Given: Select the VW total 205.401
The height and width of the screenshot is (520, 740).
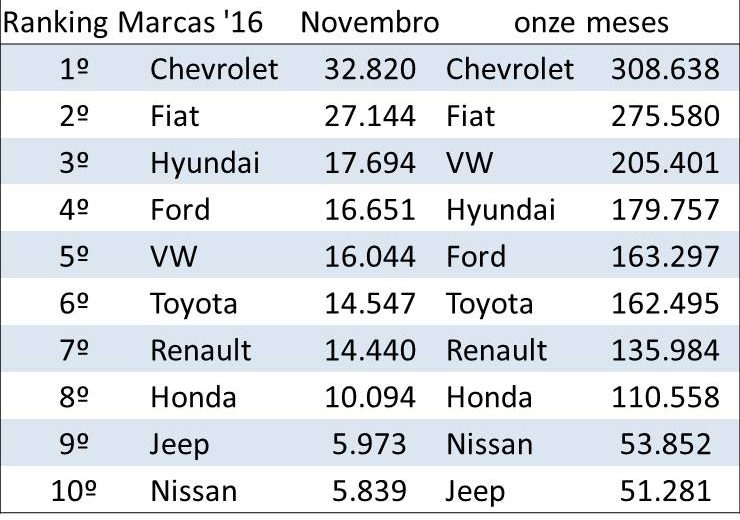Looking at the screenshot, I should [x=665, y=163].
